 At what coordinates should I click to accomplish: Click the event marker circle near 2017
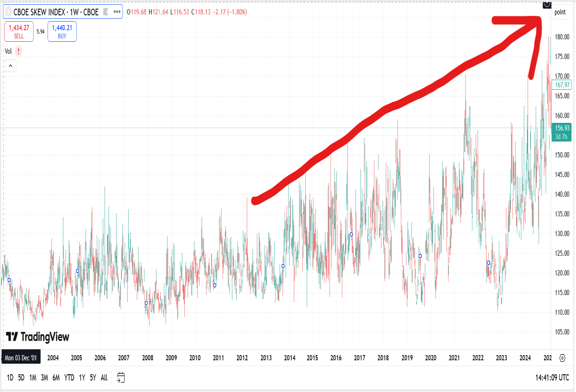(351, 234)
